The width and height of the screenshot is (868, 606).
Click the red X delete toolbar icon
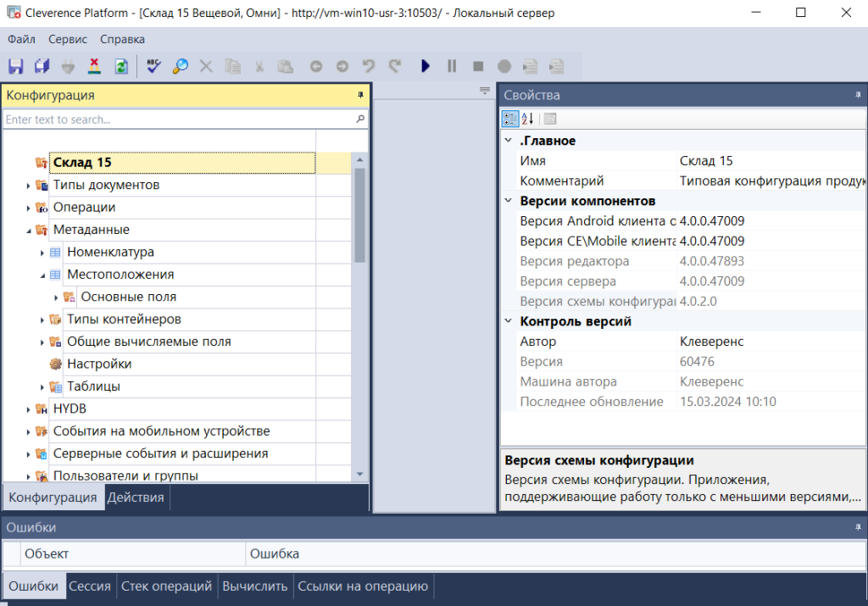pos(94,66)
